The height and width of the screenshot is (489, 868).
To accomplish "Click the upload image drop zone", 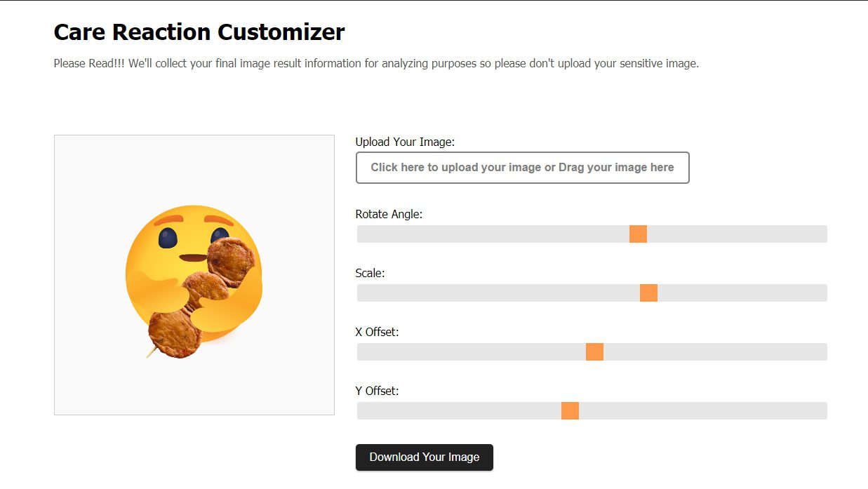I will coord(522,168).
